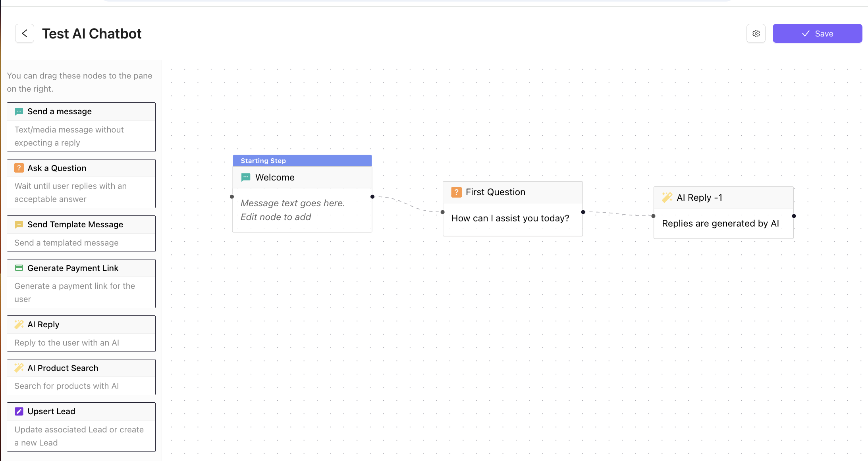
Task: Click 'How can I assist you today?' text
Action: coord(510,218)
